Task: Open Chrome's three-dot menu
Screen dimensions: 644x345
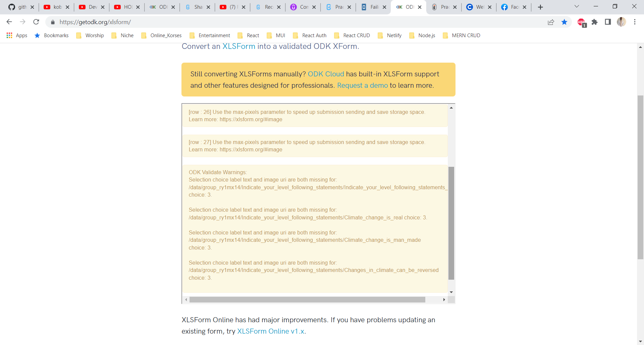Action: (635, 22)
